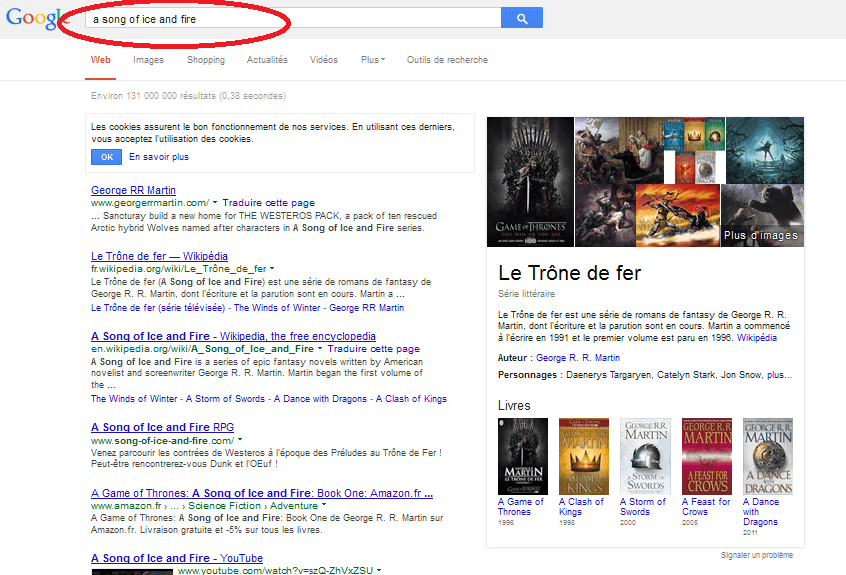Click the plus... link after Personnages
The height and width of the screenshot is (575, 846).
tap(780, 375)
